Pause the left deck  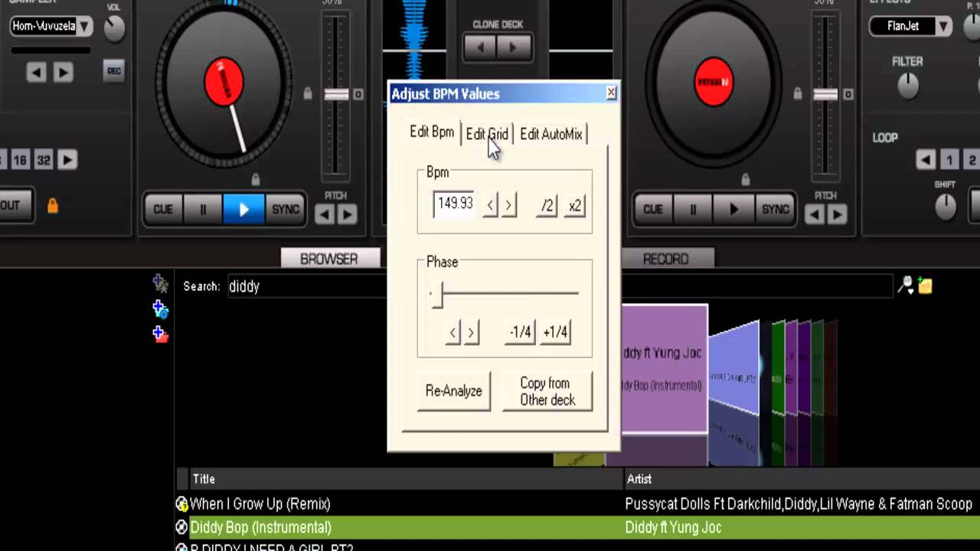pyautogui.click(x=203, y=209)
